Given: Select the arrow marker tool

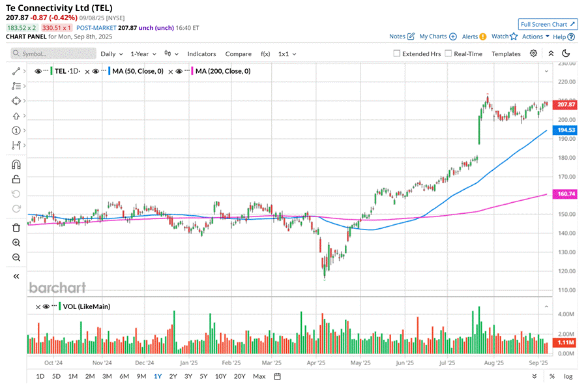Looking at the screenshot, I should click(x=16, y=116).
